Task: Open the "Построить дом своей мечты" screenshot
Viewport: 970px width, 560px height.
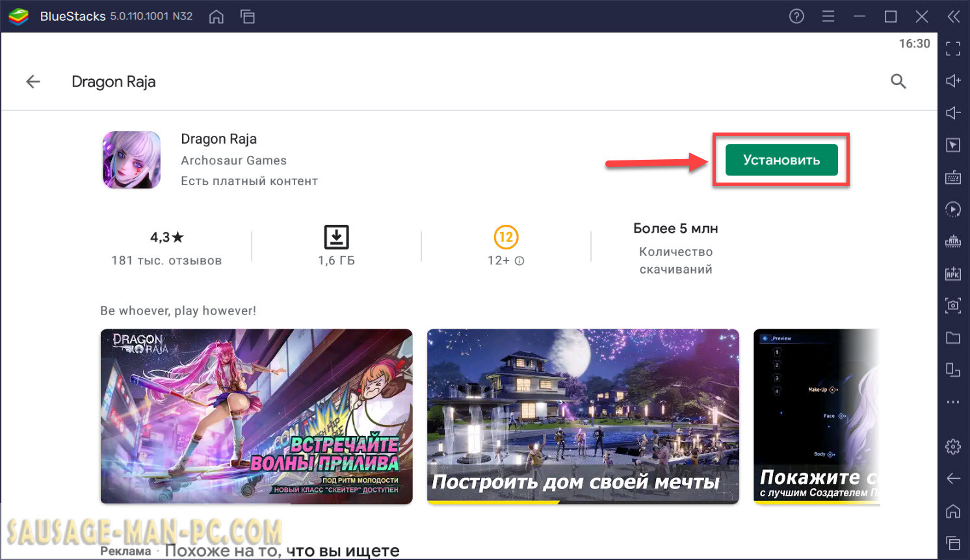Action: (583, 416)
